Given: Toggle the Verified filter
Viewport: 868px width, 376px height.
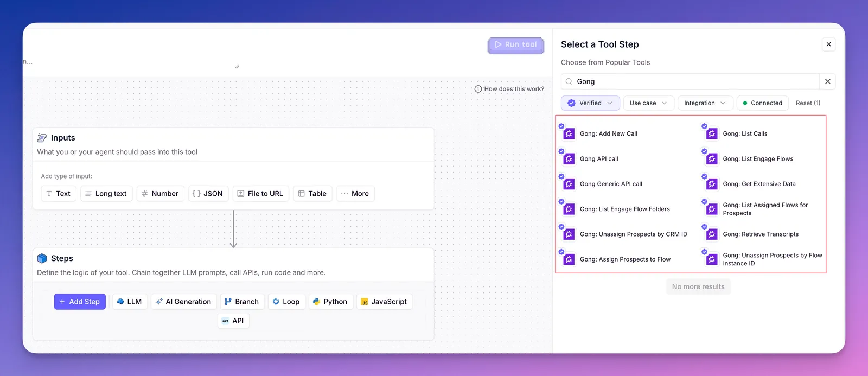Looking at the screenshot, I should coord(590,103).
